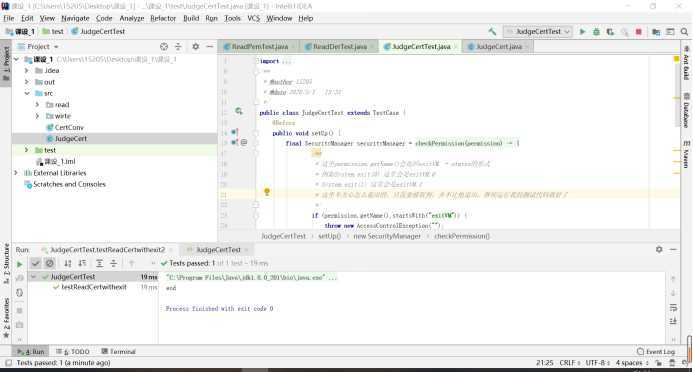The image size is (693, 372).
Task: Start debugging with the green bug icon
Action: pyautogui.click(x=596, y=32)
